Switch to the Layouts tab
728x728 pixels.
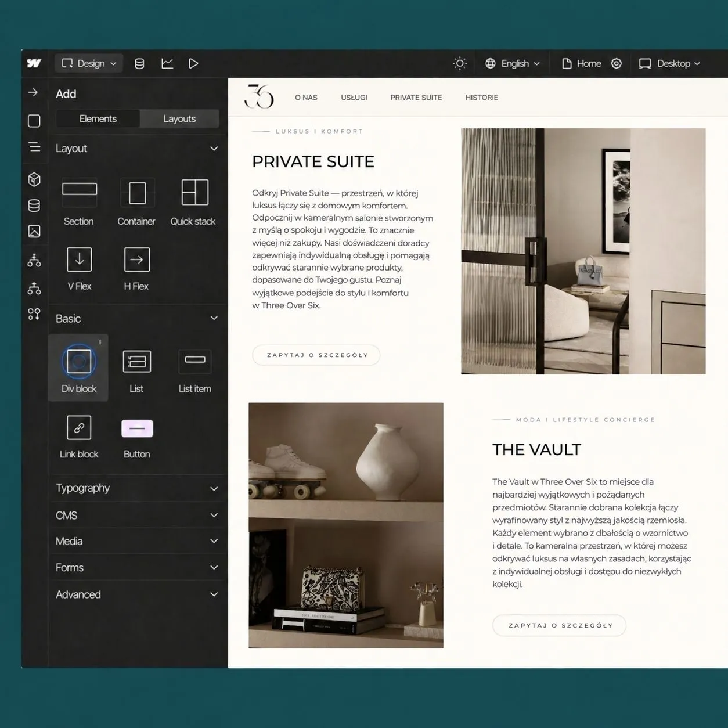click(x=179, y=118)
